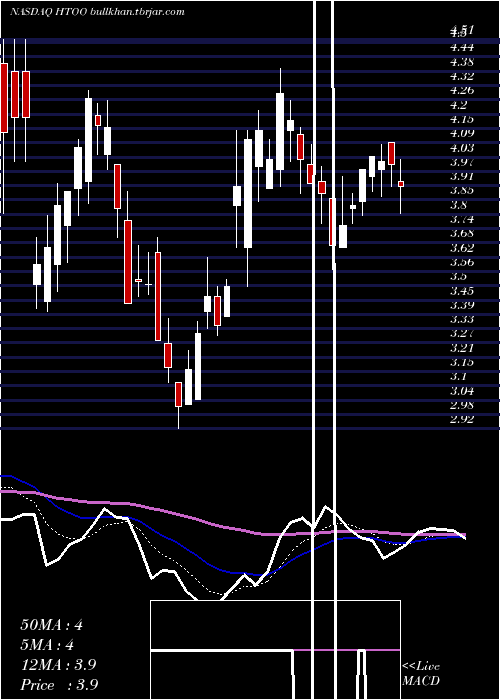Click the 3.5 price axis label
Image resolution: width=500 pixels, height=700 pixels.
tap(459, 276)
